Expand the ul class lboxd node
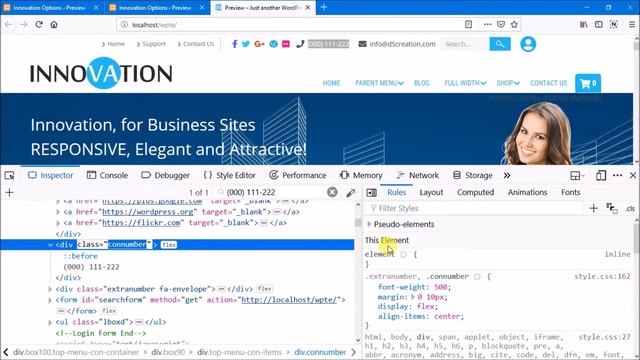 50,322
